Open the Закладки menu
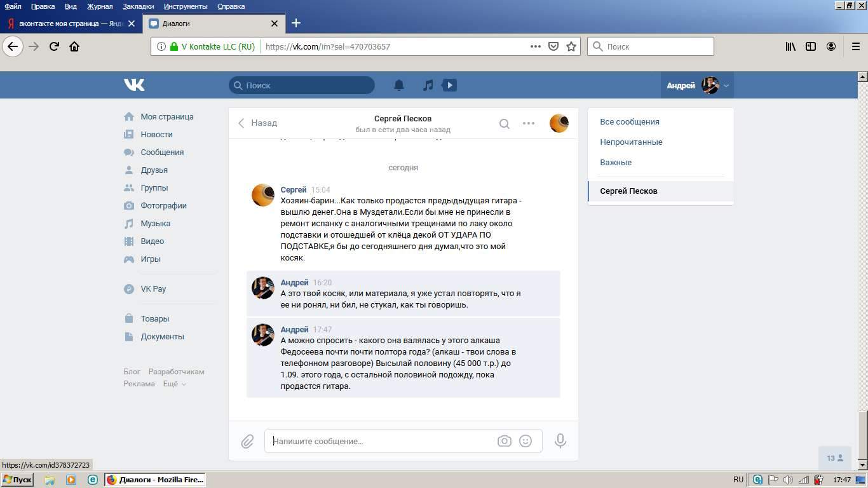Viewport: 868px width, 488px height. coord(138,6)
